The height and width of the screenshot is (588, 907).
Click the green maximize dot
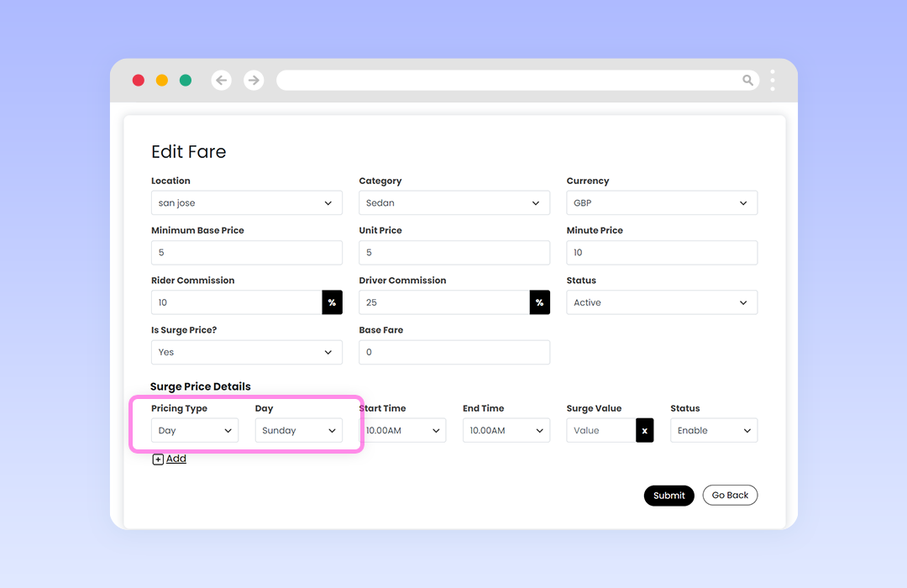186,81
